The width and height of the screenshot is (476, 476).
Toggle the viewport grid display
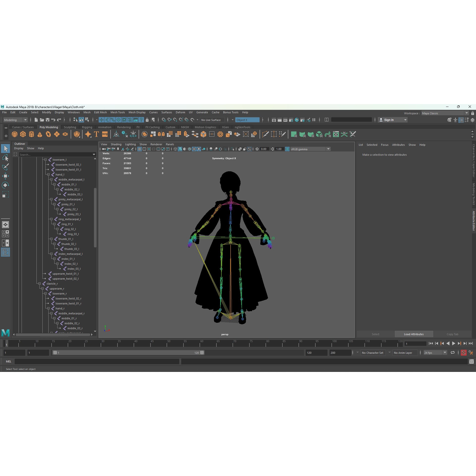click(140, 149)
